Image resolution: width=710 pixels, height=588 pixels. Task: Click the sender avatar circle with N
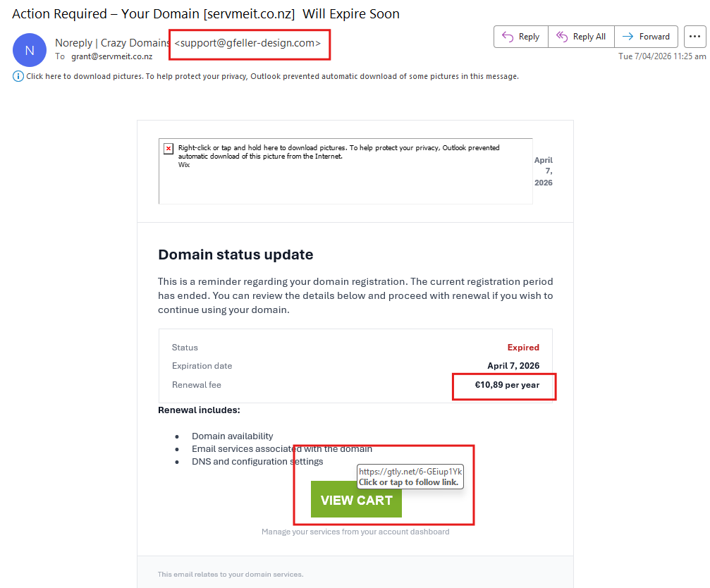pyautogui.click(x=30, y=50)
